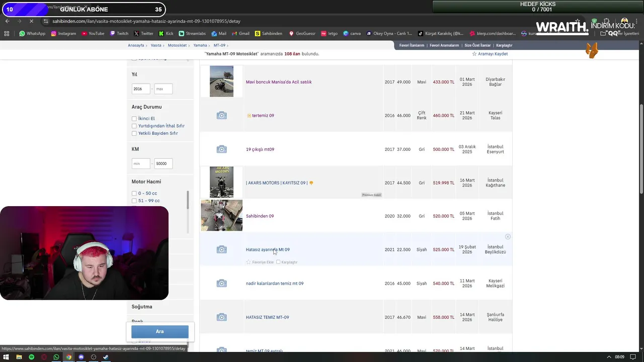Open the WhatsApp bookmark
The width and height of the screenshot is (644, 362).
[x=32, y=34]
